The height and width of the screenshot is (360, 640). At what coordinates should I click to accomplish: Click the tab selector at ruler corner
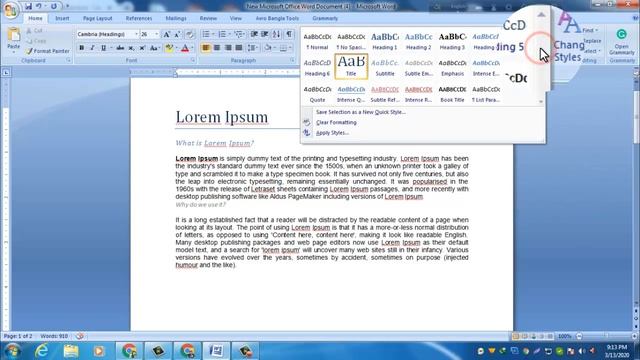6,73
